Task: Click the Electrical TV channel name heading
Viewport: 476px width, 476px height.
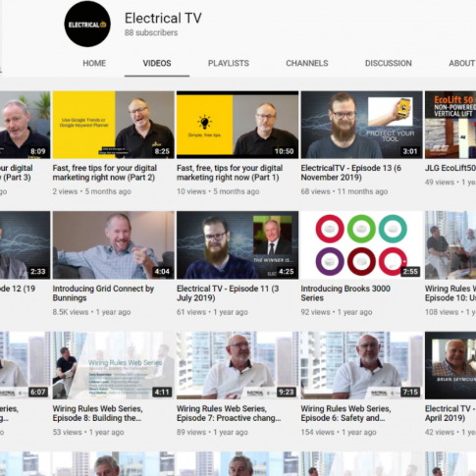Action: 163,18
